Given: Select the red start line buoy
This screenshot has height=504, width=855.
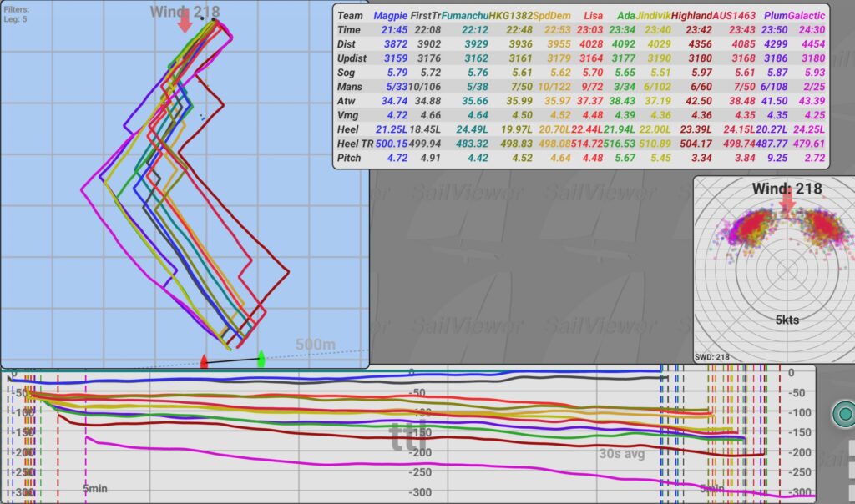Looking at the screenshot, I should [204, 361].
